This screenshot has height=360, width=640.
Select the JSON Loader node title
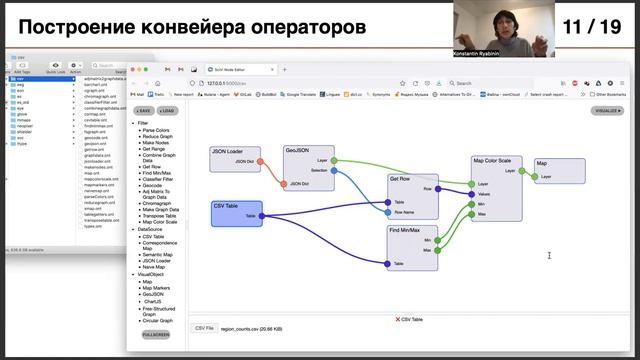pos(227,151)
